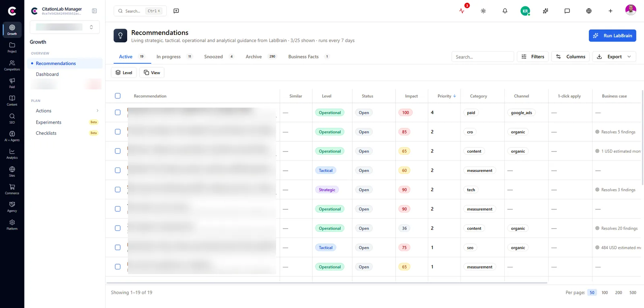Open the Content section icon
Viewport: 644px width, 308px height.
(x=12, y=100)
